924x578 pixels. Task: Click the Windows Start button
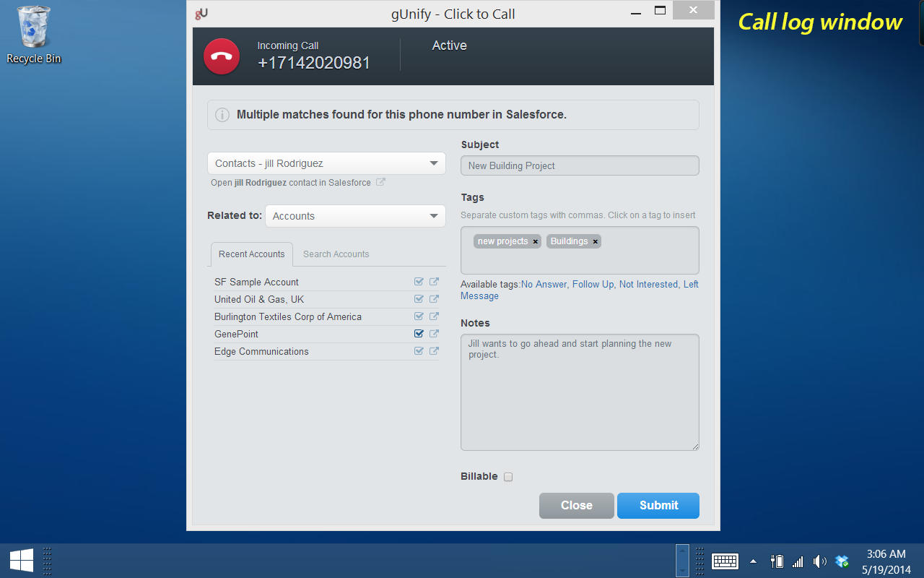[x=21, y=561]
